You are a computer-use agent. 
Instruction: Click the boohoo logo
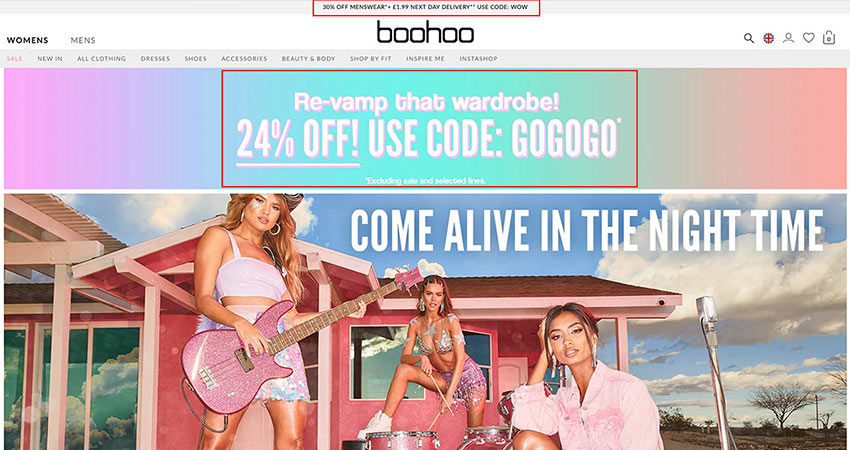pyautogui.click(x=425, y=32)
